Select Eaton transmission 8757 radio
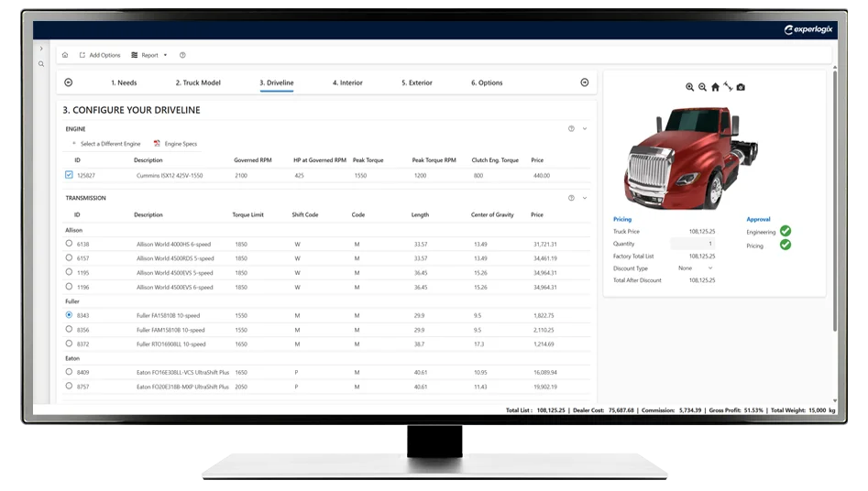The width and height of the screenshot is (868, 491). pos(69,387)
